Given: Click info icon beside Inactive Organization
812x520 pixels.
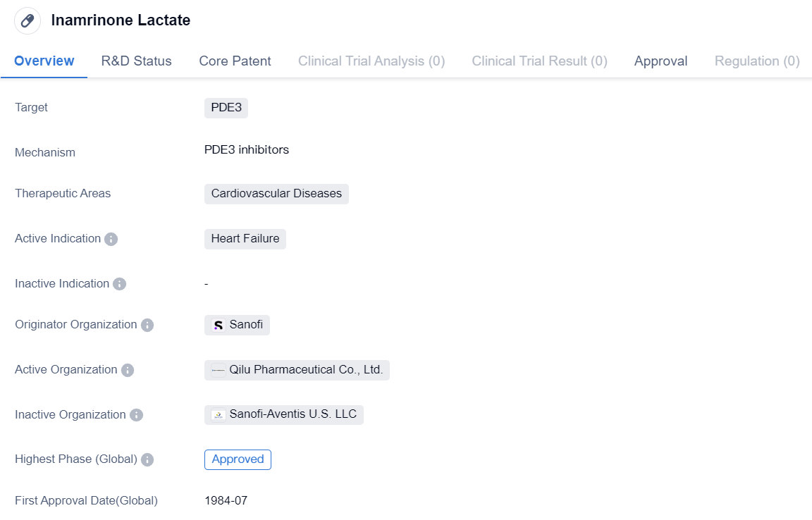Looking at the screenshot, I should click(136, 415).
